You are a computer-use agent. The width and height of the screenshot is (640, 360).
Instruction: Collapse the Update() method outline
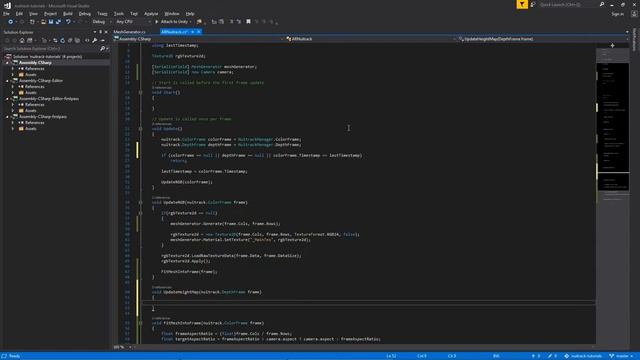click(140, 129)
